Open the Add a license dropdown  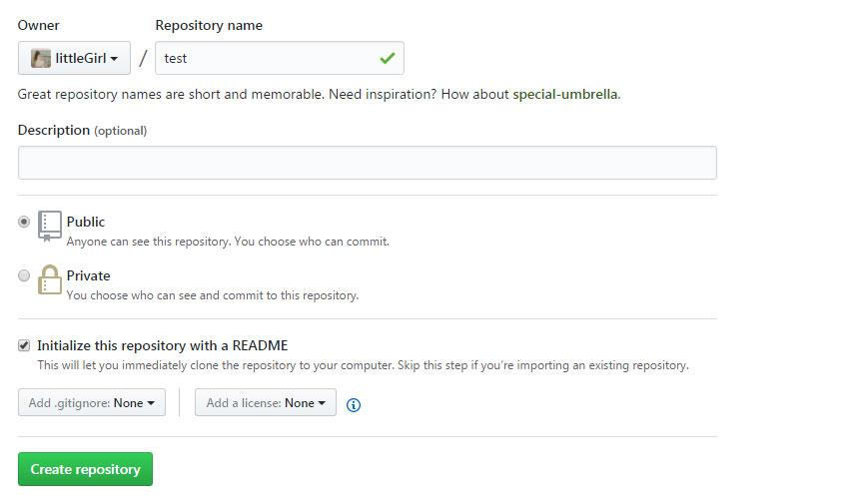266,403
